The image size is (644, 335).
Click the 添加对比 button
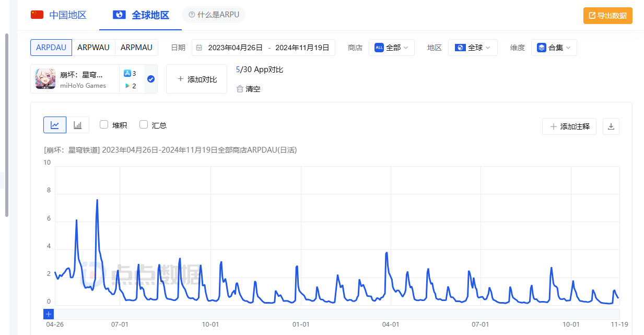196,79
